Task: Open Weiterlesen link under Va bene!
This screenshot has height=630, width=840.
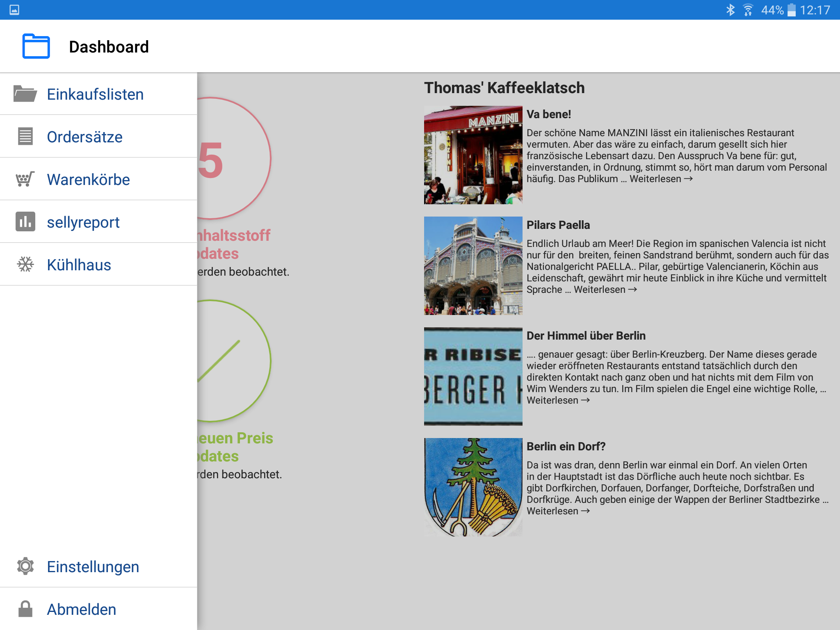Action: click(x=661, y=179)
